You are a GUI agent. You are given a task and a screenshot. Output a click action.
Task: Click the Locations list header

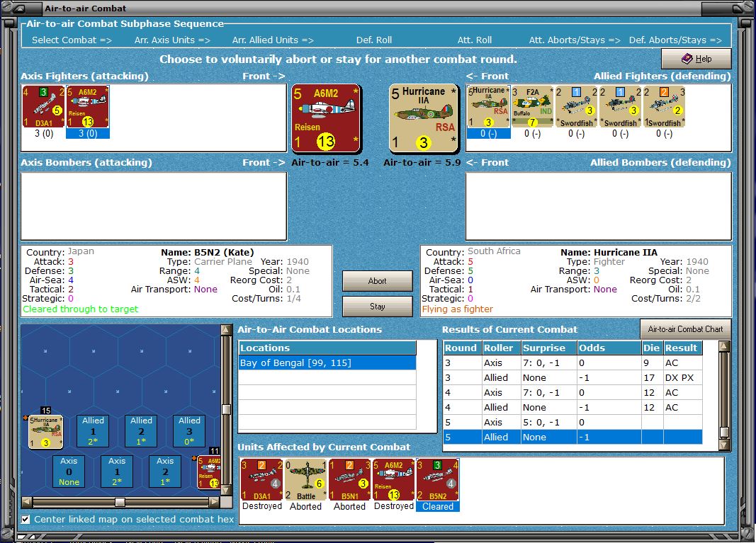tap(327, 348)
